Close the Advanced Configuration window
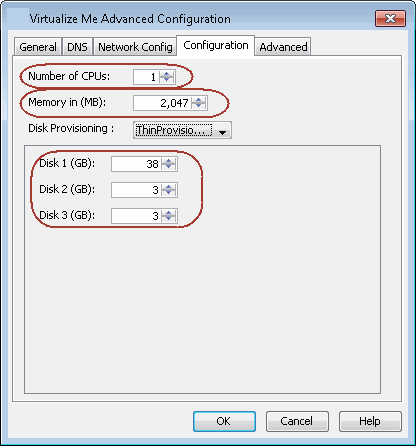The height and width of the screenshot is (446, 416). (390, 18)
